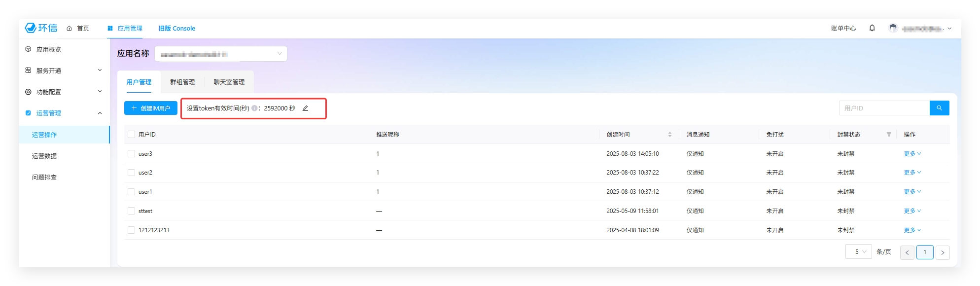The width and height of the screenshot is (980, 286).
Task: Click the magnifier search button
Action: [x=939, y=108]
